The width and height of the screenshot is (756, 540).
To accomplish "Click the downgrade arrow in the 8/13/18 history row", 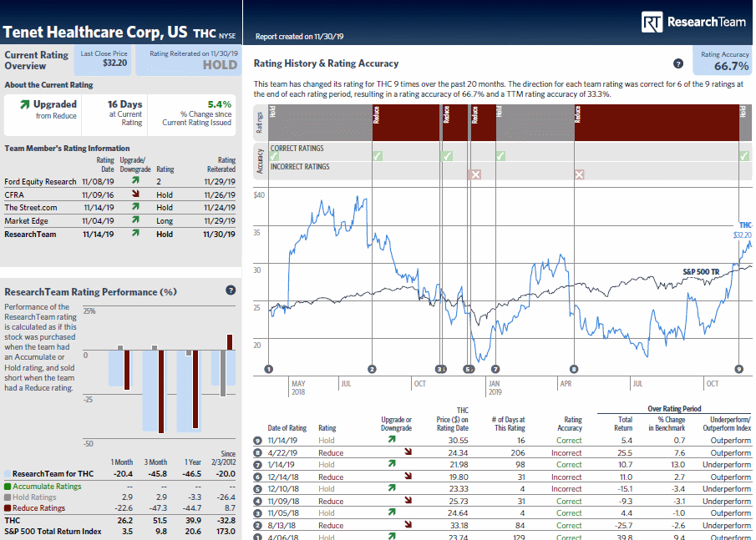I will [408, 524].
